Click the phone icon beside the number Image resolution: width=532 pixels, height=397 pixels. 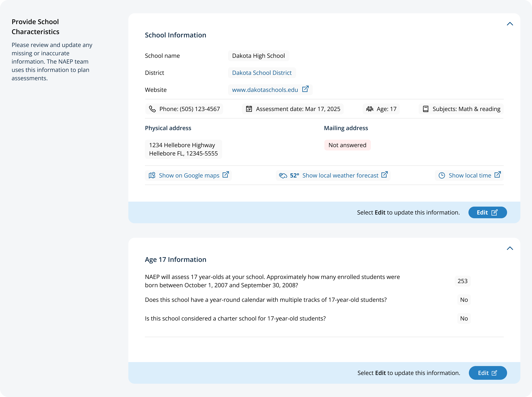tap(152, 109)
